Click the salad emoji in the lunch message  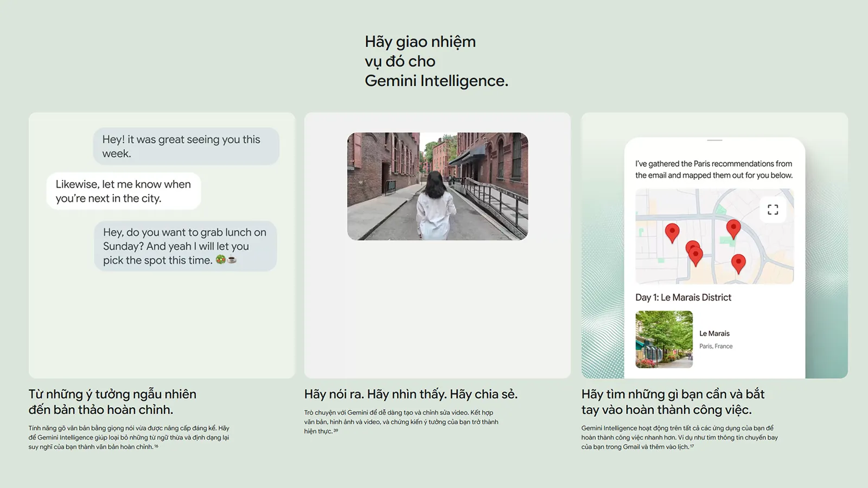tap(221, 260)
